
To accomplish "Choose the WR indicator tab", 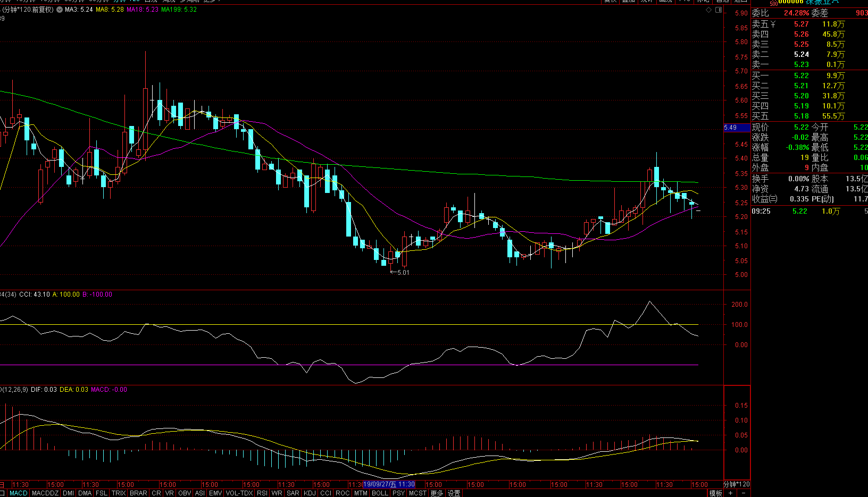I will [x=277, y=493].
